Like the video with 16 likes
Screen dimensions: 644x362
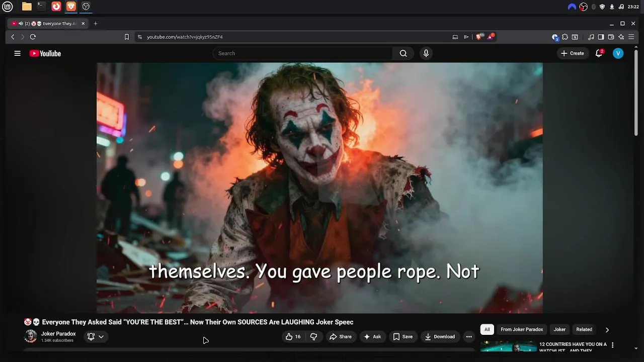(x=293, y=337)
